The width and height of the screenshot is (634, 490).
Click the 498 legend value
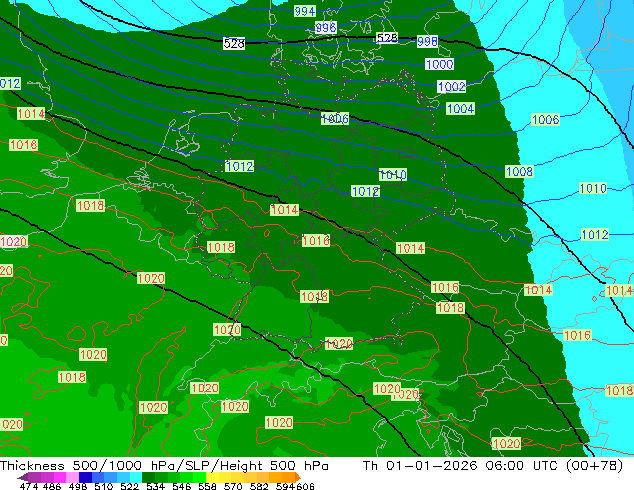pyautogui.click(x=78, y=486)
